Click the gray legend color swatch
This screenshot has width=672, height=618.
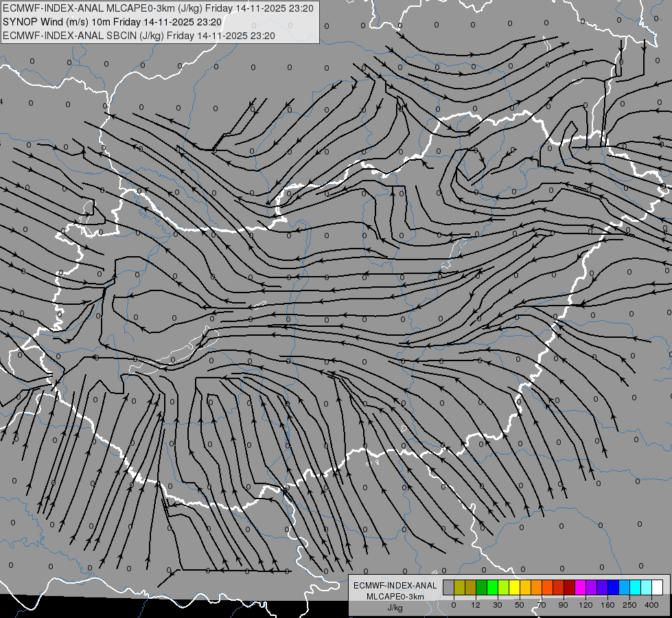tap(449, 587)
